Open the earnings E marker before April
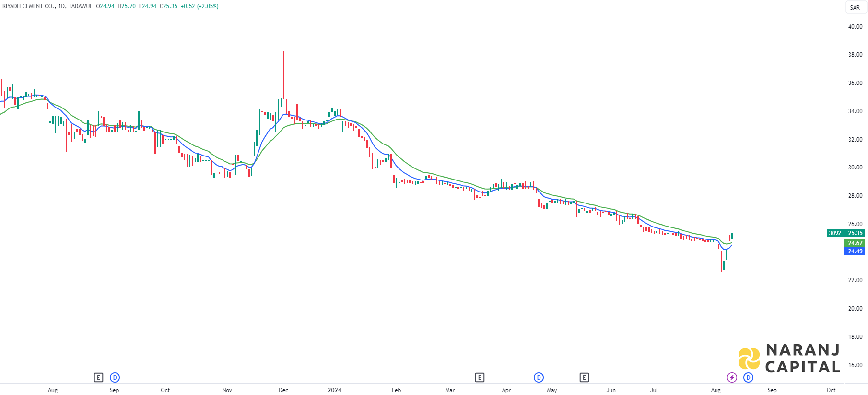This screenshot has width=868, height=395. click(x=480, y=378)
